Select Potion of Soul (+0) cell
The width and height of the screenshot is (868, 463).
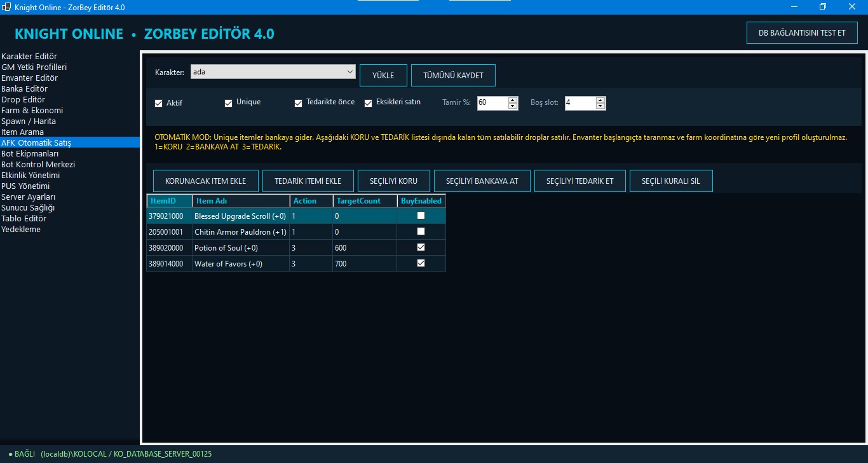coord(241,247)
